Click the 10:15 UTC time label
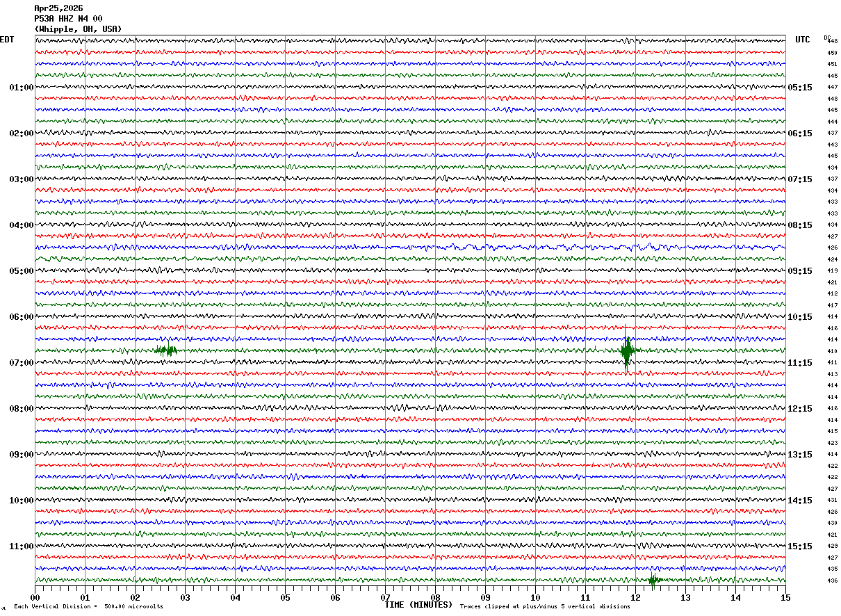The height and width of the screenshot is (616, 841). [x=800, y=317]
